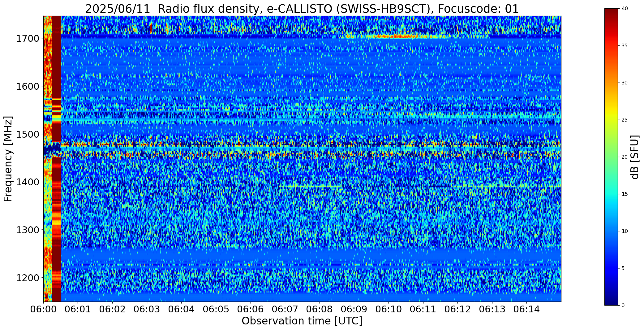Click the 'dB [SFU]' colorbar label
644x330 pixels.
point(635,157)
